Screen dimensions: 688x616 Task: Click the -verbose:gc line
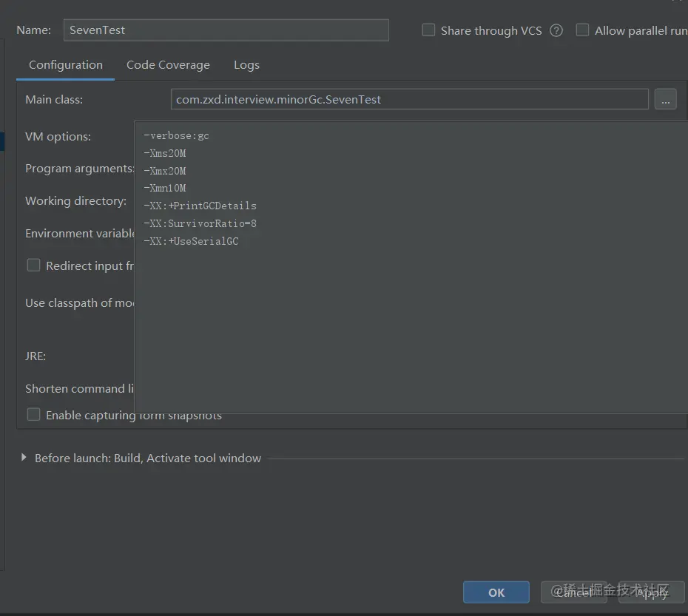pos(176,135)
